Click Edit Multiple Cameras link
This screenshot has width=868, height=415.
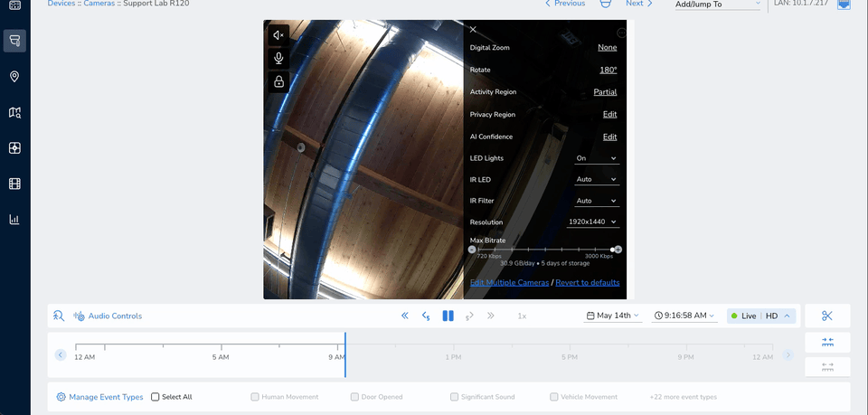coord(509,283)
